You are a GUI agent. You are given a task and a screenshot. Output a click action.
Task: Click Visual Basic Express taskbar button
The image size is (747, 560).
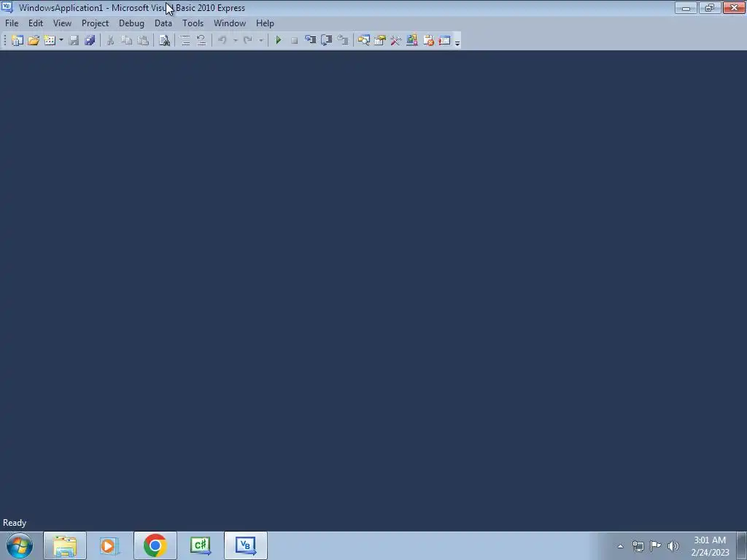[x=245, y=545]
